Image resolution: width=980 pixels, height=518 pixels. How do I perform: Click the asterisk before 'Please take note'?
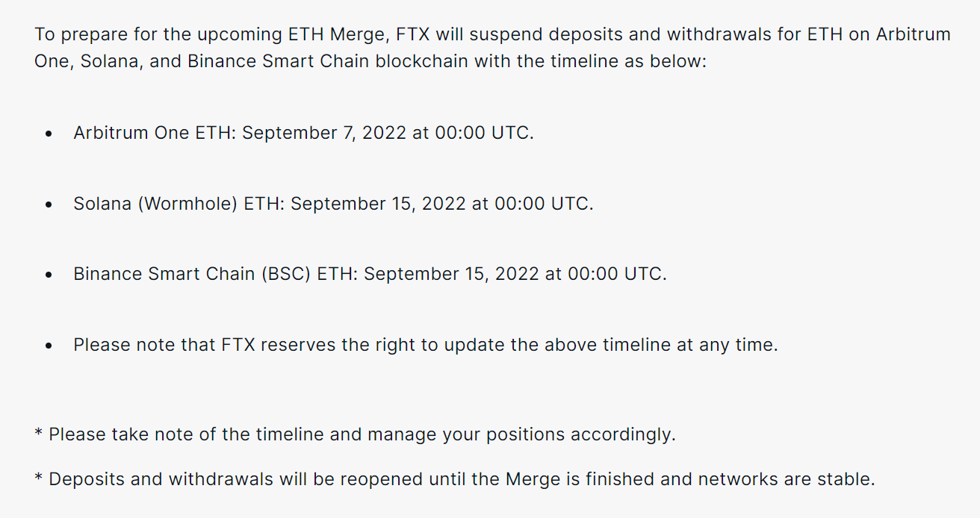(38, 432)
